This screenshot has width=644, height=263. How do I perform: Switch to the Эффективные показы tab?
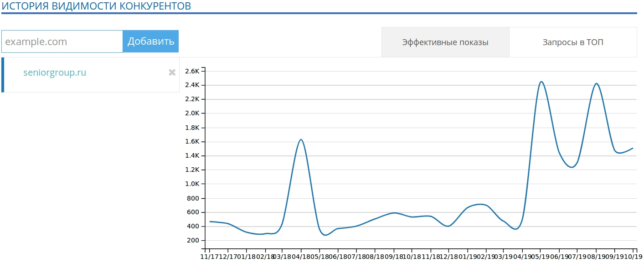pyautogui.click(x=445, y=42)
